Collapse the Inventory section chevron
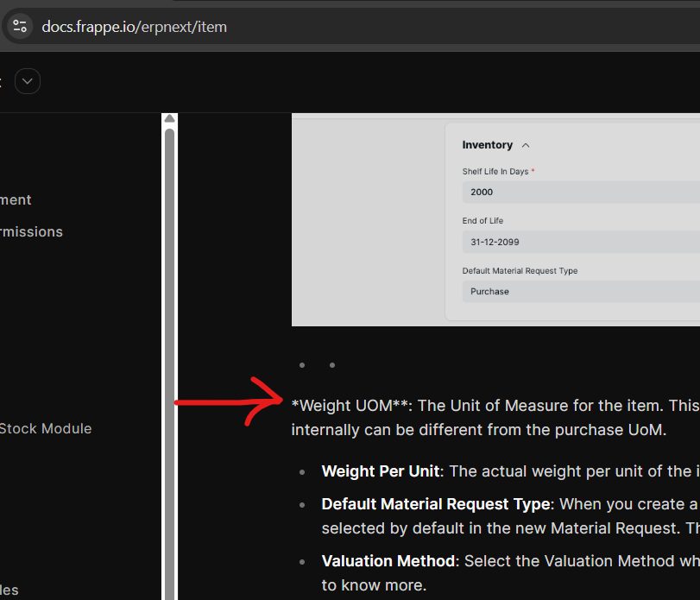Image resolution: width=700 pixels, height=600 pixels. (526, 146)
